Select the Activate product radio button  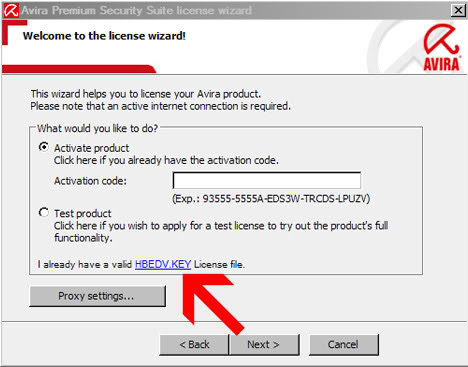tap(44, 147)
